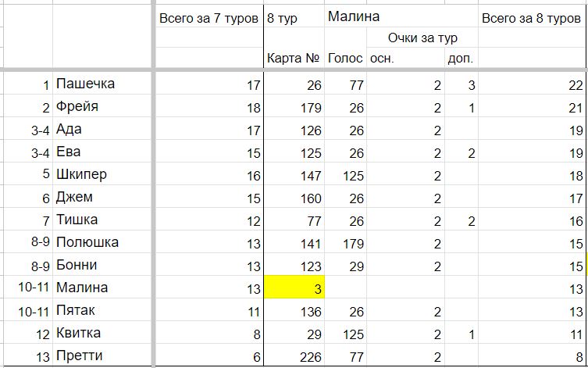Select the name cell 'Фрейя'
Image resolution: width=588 pixels, height=368 pixels.
[x=102, y=106]
